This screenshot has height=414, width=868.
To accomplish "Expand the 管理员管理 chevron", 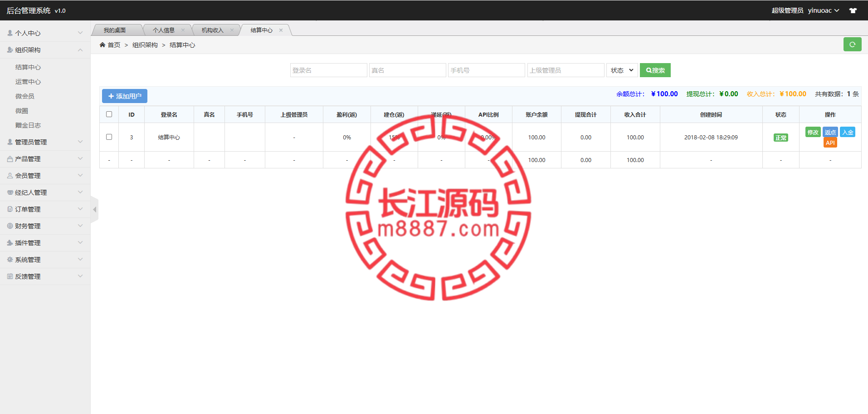I will pos(80,142).
